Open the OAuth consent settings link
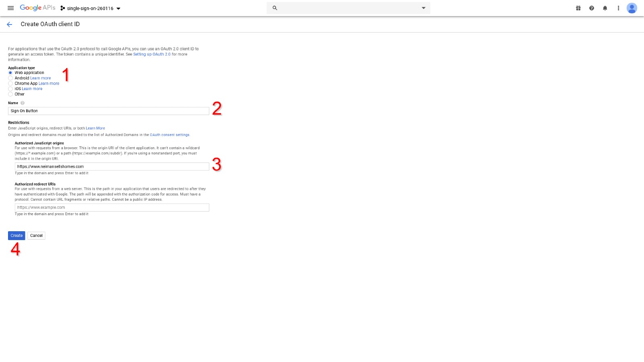Screen dimensions: 644x362 (169, 135)
